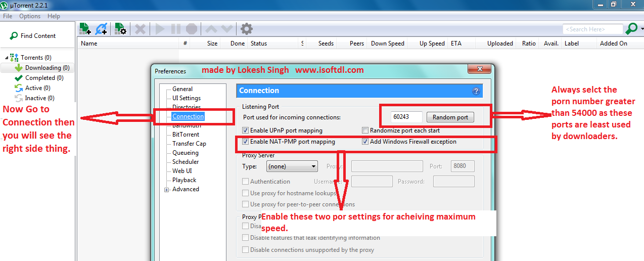Viewport: 644px width, 261px height.
Task: Open Preferences via the toolbar gear icon
Action: [246, 29]
